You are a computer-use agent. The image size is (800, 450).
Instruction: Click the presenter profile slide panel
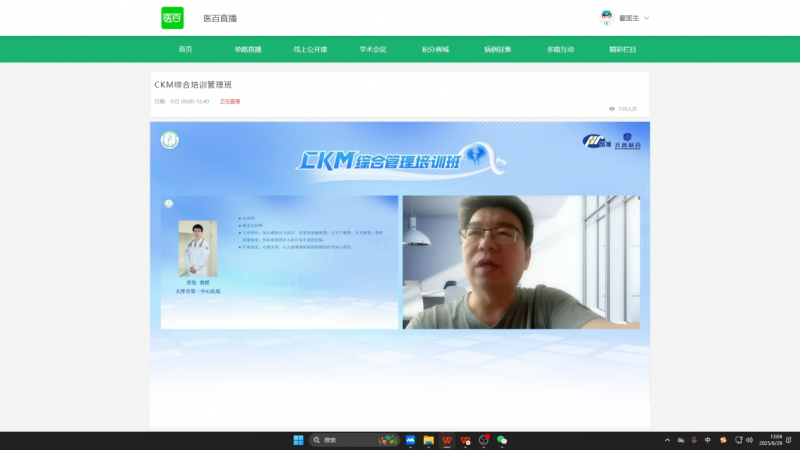tap(279, 262)
